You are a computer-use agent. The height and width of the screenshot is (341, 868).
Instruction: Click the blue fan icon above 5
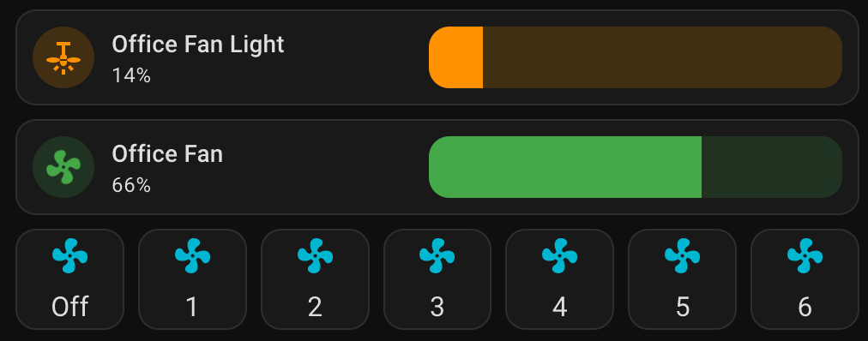[x=683, y=256]
